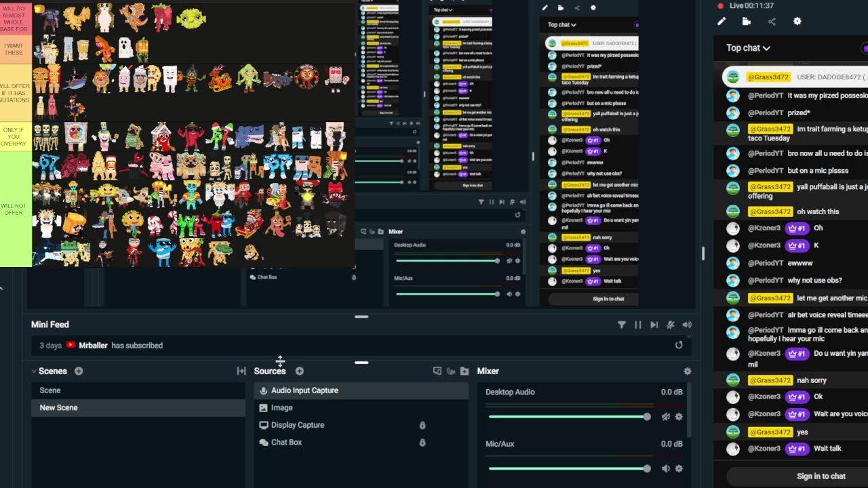The height and width of the screenshot is (488, 868).
Task: Open scene transitions icon in Scenes header
Action: tap(241, 371)
